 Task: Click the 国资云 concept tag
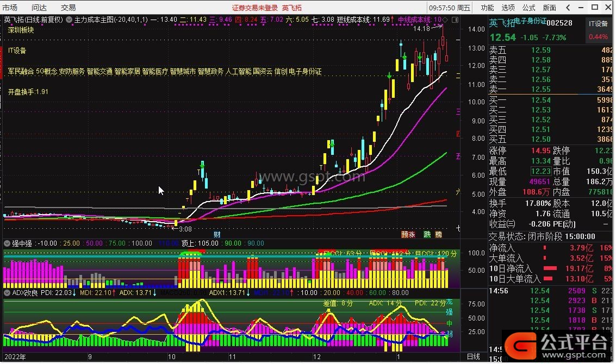click(263, 72)
